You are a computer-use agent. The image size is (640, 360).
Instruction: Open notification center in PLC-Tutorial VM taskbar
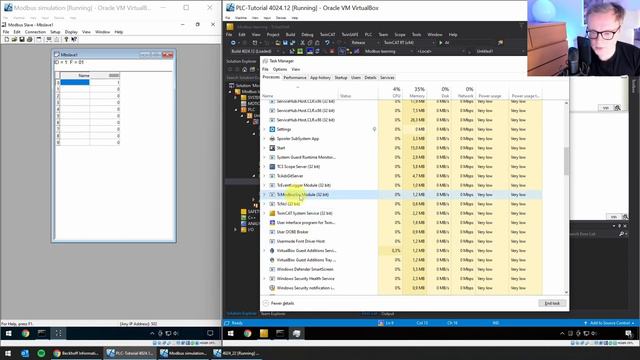629,333
